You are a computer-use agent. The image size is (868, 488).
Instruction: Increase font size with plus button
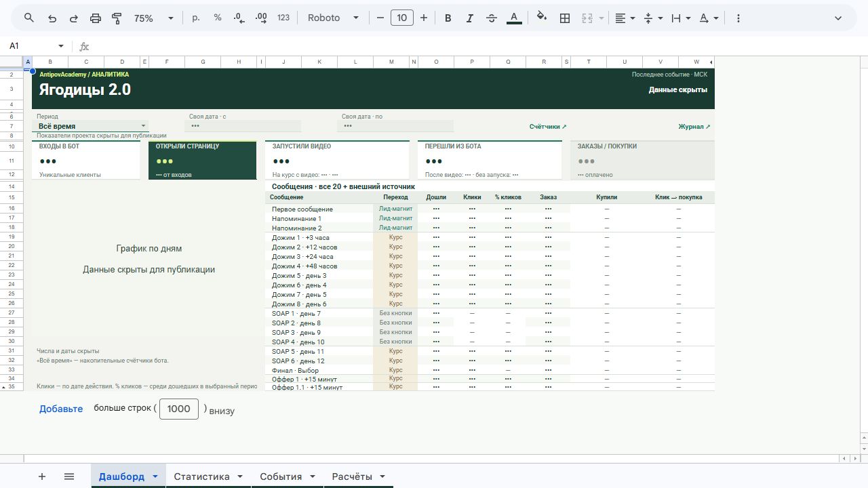click(x=424, y=18)
